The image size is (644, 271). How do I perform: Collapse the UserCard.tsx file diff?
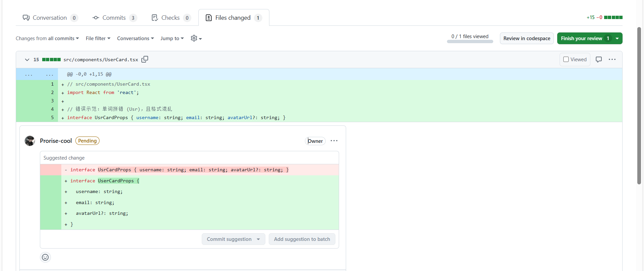[27, 60]
